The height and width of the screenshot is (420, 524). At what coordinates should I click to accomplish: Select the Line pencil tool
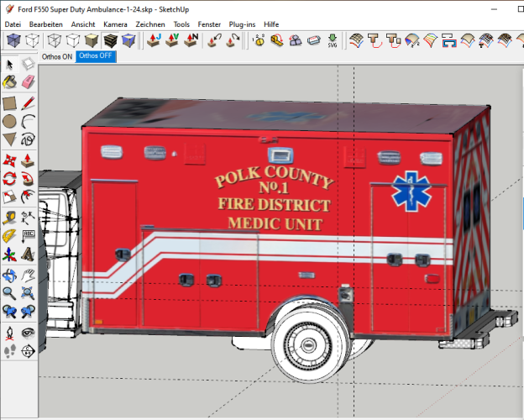(x=28, y=102)
